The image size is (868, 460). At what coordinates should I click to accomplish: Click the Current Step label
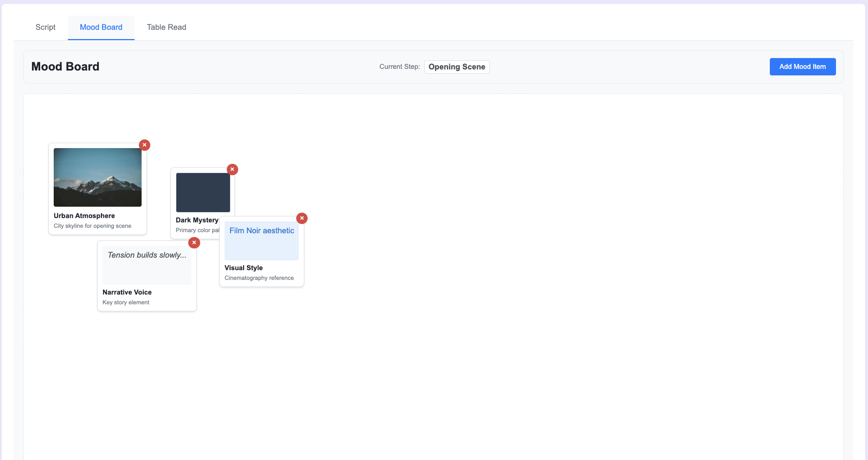(x=400, y=67)
